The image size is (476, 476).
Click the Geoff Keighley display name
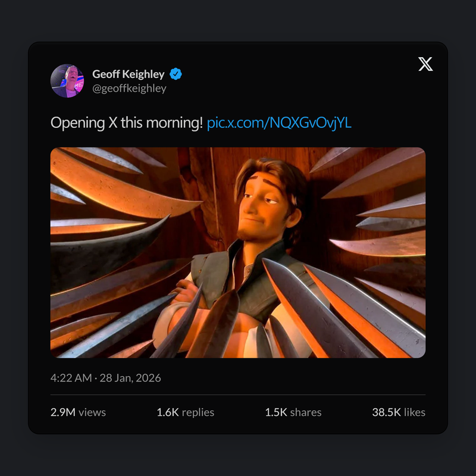129,74
